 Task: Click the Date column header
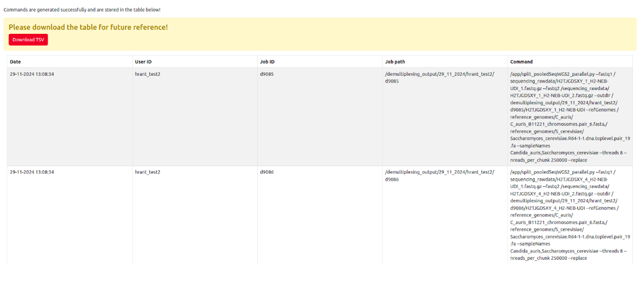[15, 62]
